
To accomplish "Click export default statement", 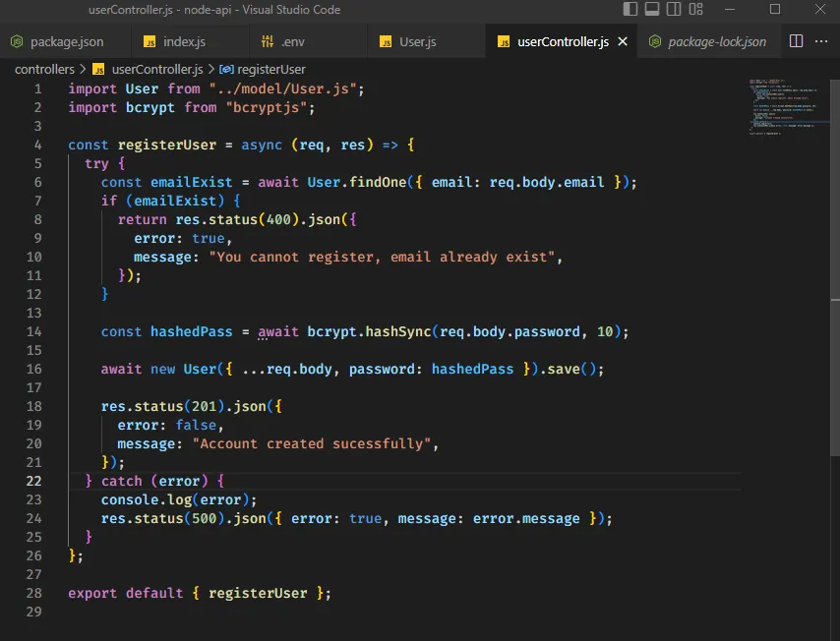I will [200, 594].
